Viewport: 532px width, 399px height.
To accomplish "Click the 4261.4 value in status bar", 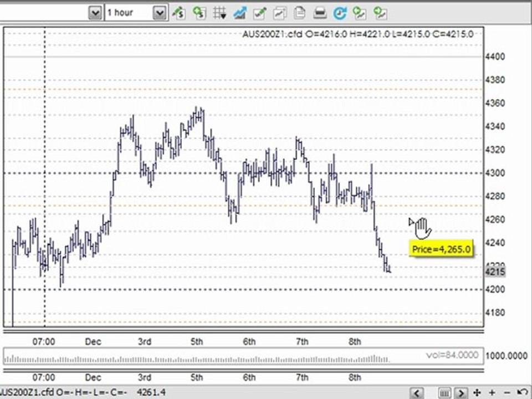I will (151, 392).
